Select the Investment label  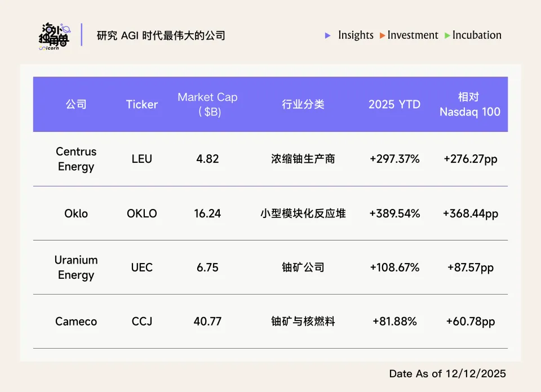click(413, 35)
